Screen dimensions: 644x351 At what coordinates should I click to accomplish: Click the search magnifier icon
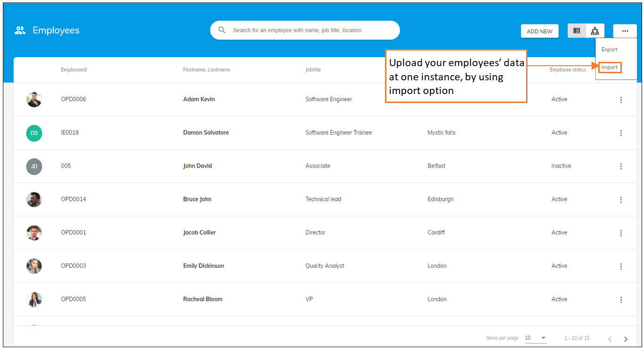pyautogui.click(x=222, y=30)
